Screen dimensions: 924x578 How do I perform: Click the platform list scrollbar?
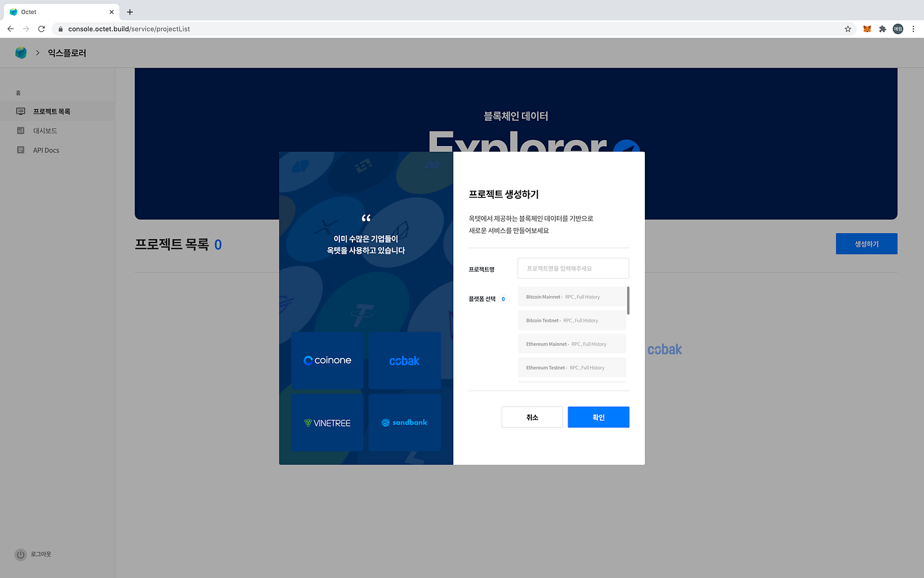628,301
